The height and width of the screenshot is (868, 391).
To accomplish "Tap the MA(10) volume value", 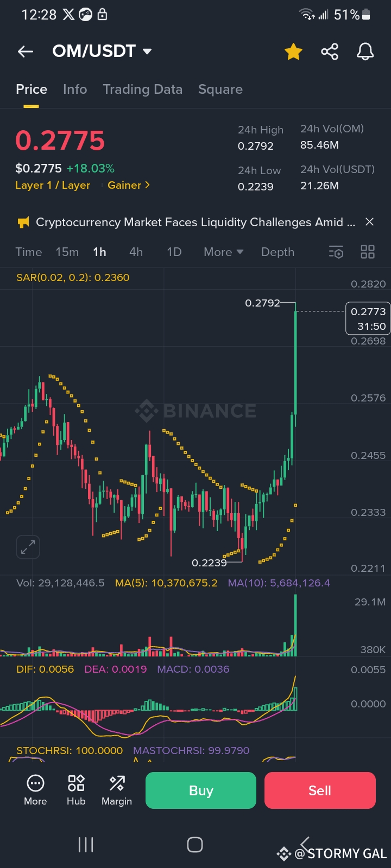I will (x=279, y=583).
